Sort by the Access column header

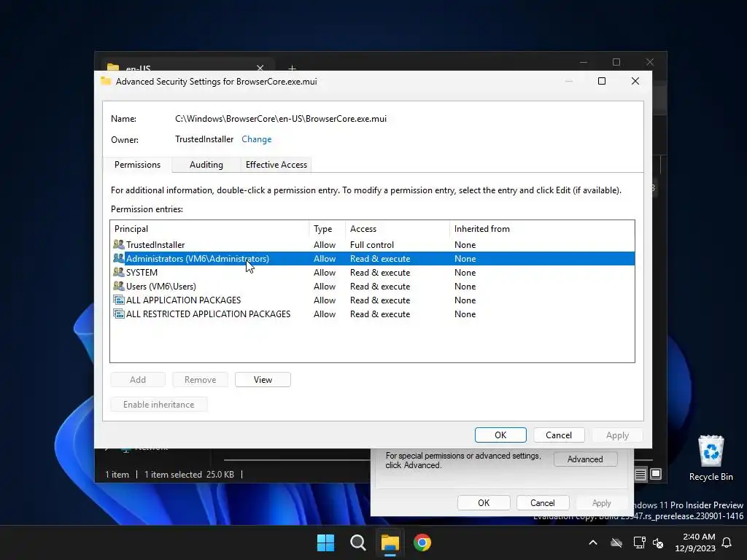point(398,229)
